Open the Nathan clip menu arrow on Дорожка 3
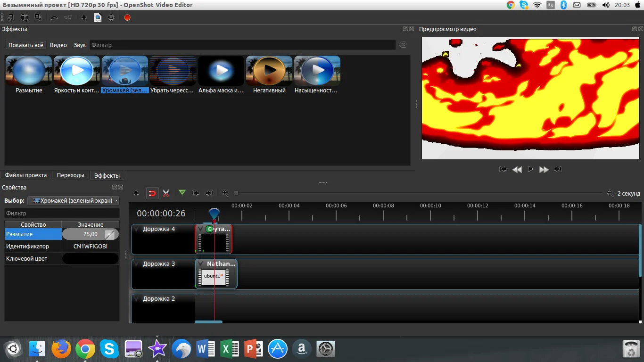Screen dimensions: 644x362 coord(200,264)
